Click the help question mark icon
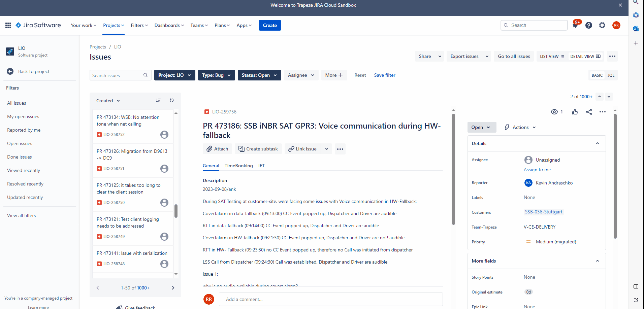 pyautogui.click(x=589, y=25)
